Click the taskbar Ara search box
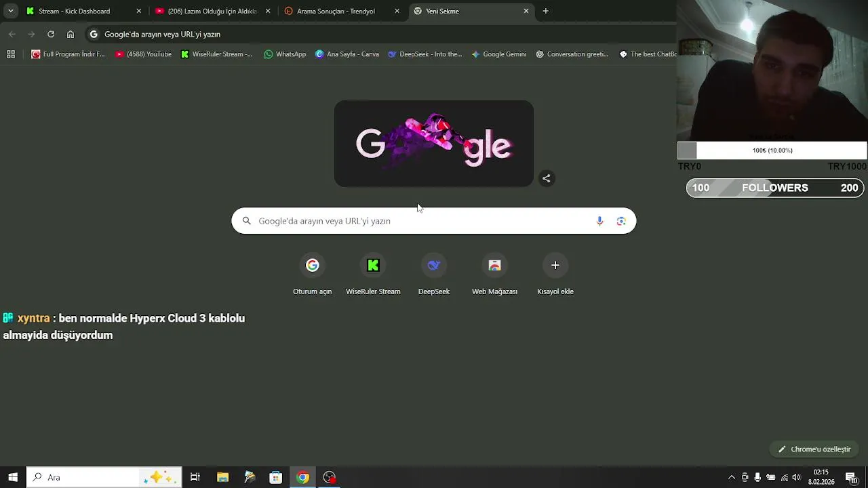Viewport: 868px width, 488px height. coord(104,477)
